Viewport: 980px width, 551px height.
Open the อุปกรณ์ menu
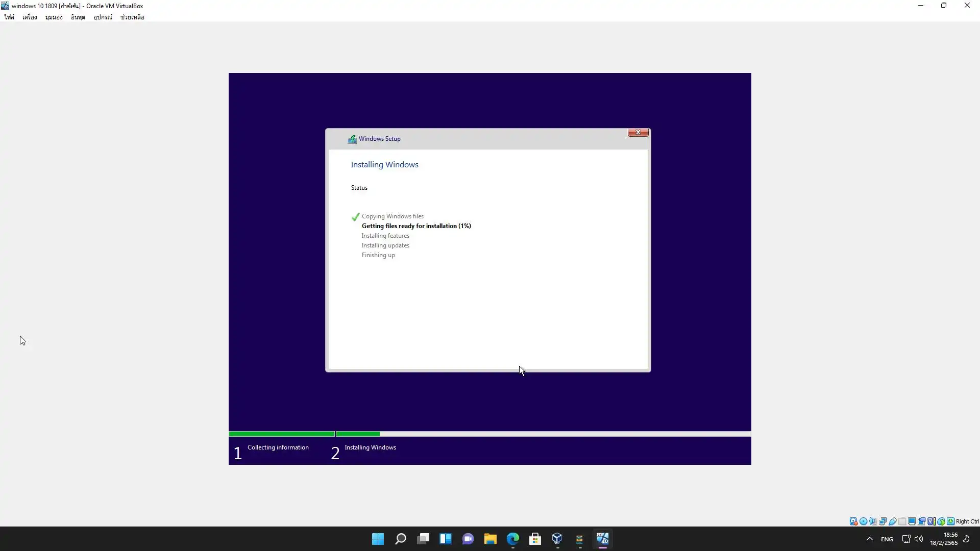pos(103,17)
